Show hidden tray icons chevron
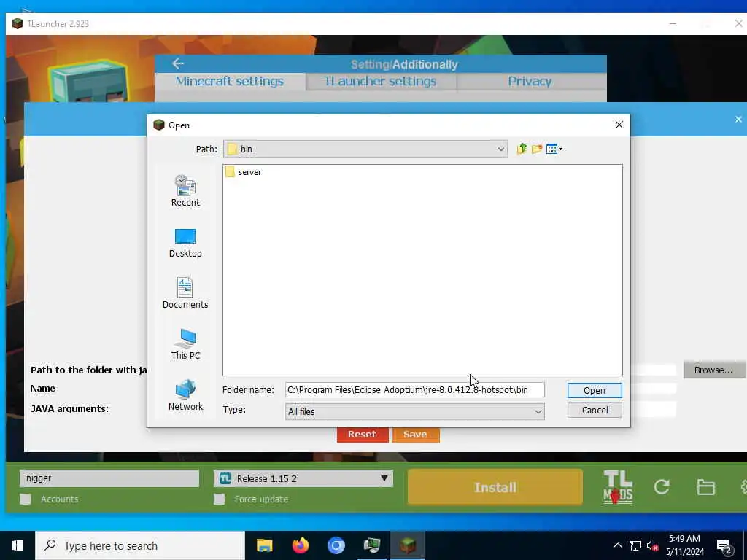This screenshot has height=560, width=747. (x=617, y=545)
